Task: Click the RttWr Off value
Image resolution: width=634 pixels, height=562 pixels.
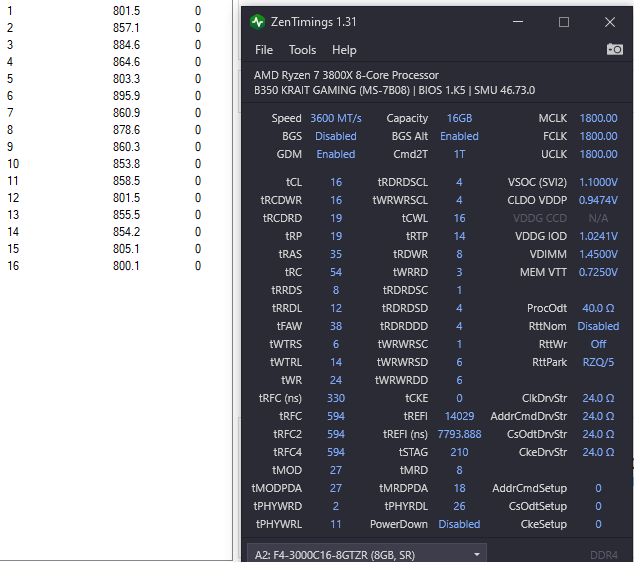Action: click(598, 344)
